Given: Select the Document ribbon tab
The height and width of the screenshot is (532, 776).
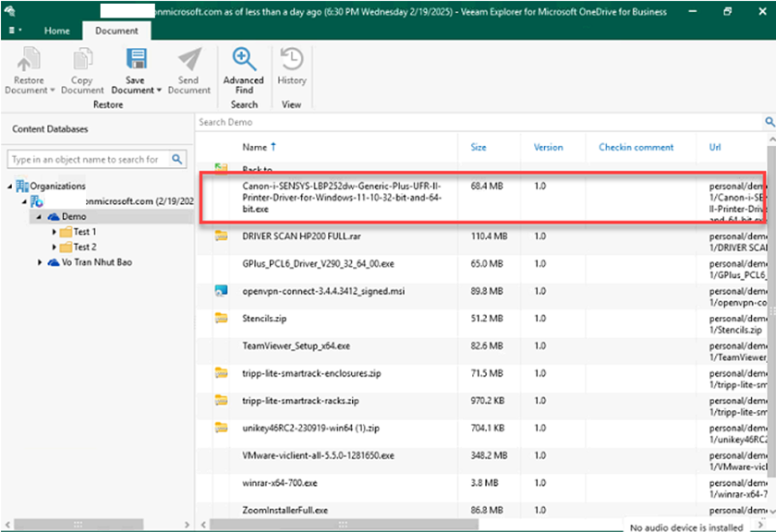Looking at the screenshot, I should coord(116,30).
